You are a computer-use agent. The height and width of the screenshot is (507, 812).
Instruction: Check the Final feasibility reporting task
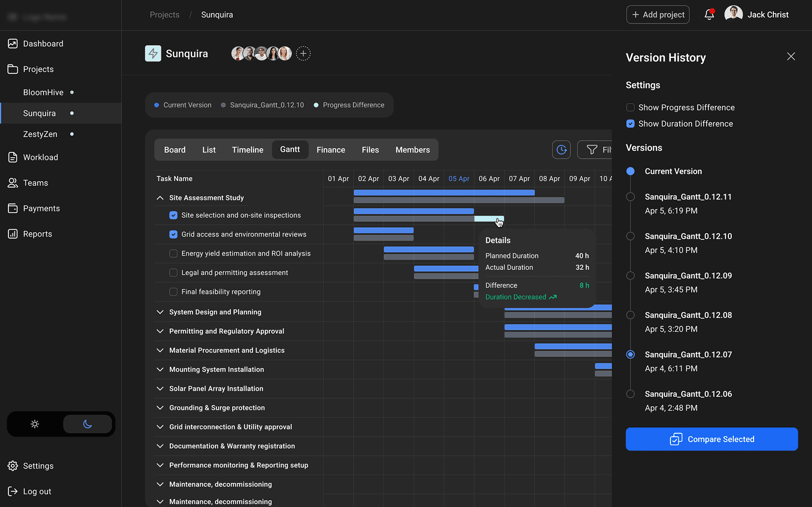173,292
